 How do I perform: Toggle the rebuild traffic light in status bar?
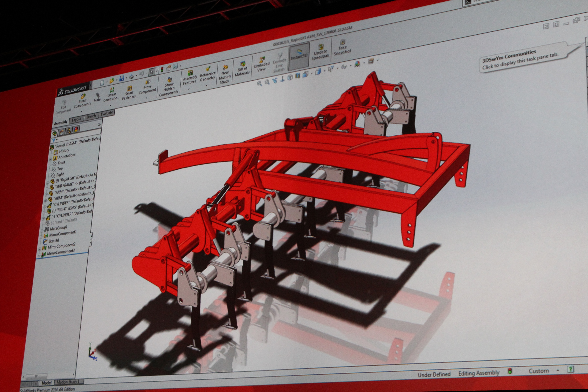click(510, 371)
